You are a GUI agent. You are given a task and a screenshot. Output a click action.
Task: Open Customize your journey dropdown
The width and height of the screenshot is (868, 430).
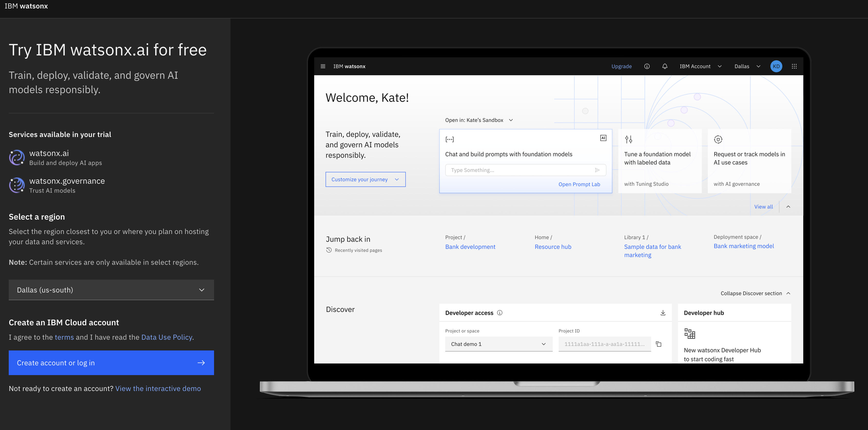365,180
